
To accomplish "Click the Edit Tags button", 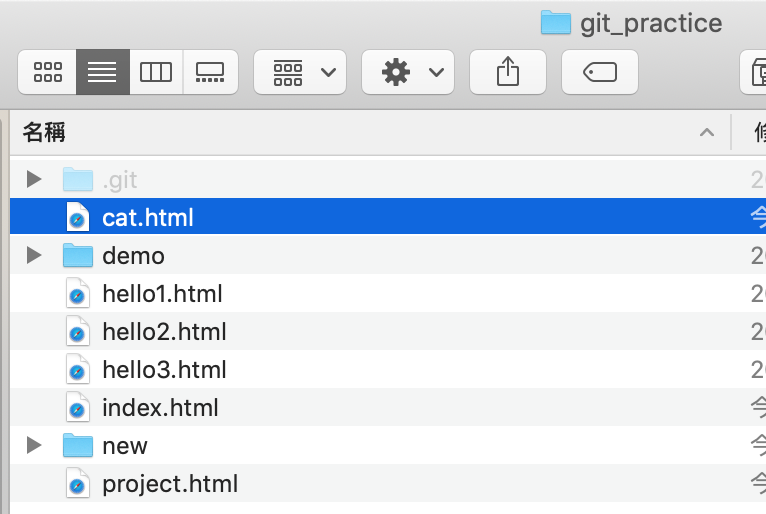I will [600, 72].
